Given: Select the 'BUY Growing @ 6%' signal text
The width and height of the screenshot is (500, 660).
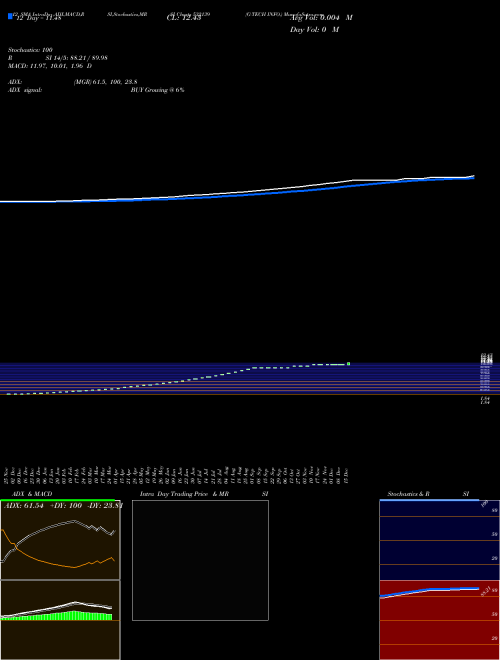Looking at the screenshot, I should pos(157,90).
